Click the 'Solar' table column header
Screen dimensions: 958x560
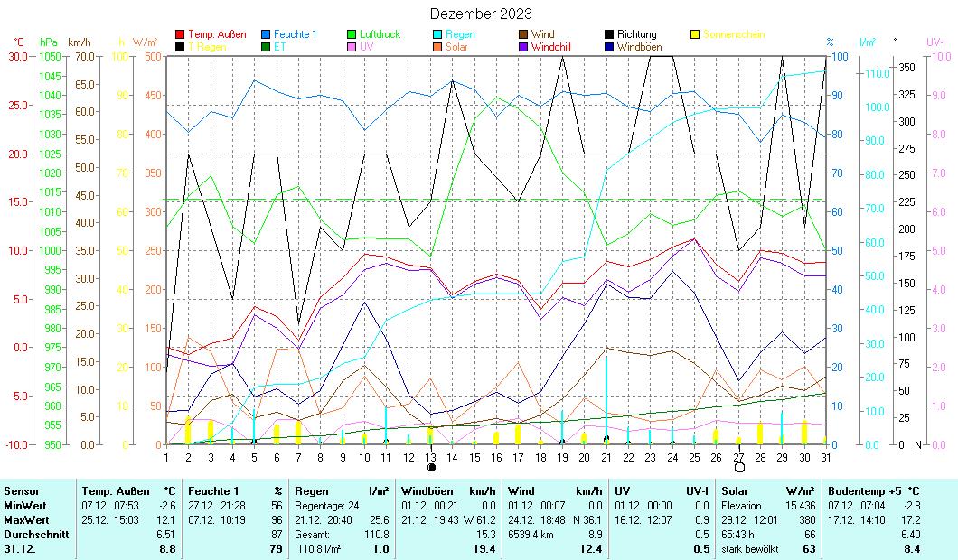point(735,491)
